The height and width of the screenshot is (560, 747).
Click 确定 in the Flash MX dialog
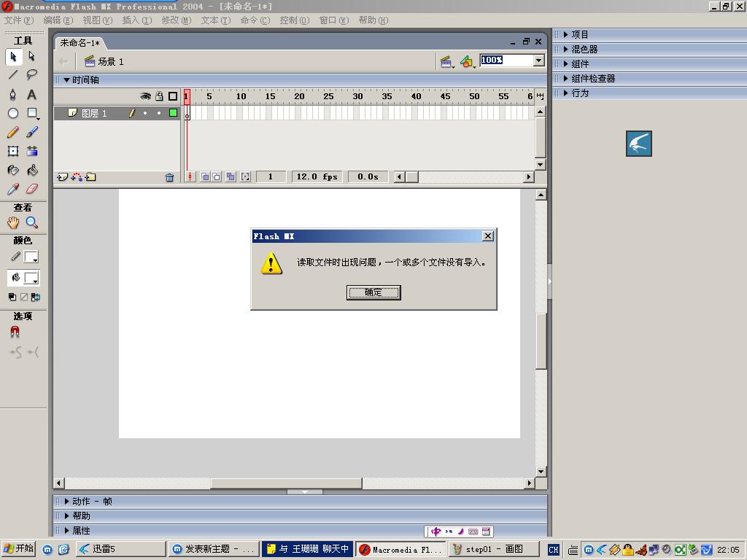[x=373, y=292]
